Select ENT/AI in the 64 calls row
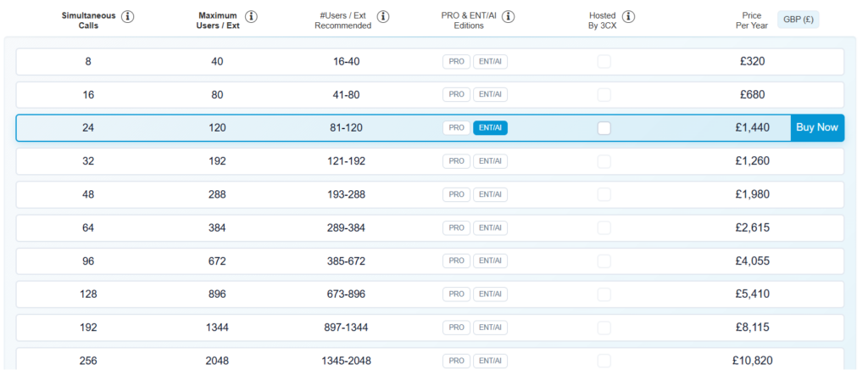Viewport: 868px width, 370px height. click(490, 227)
